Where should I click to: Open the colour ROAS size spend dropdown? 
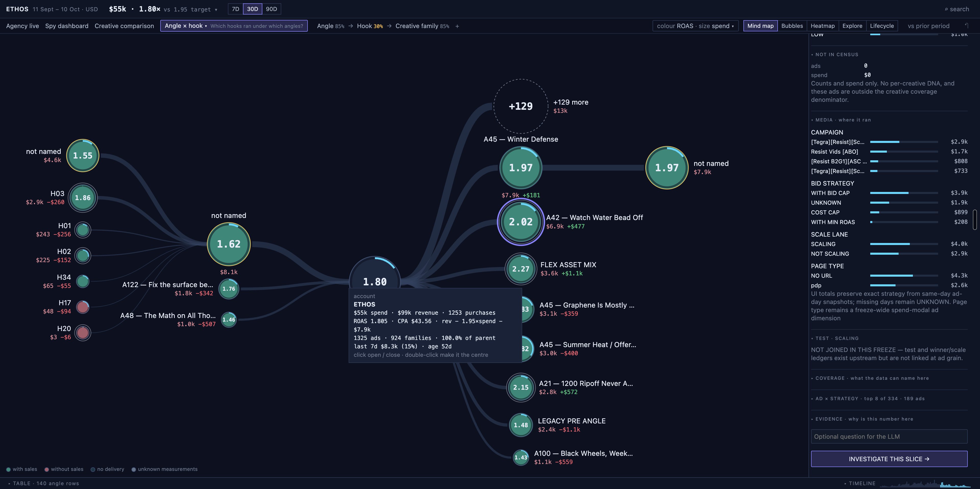coord(695,26)
